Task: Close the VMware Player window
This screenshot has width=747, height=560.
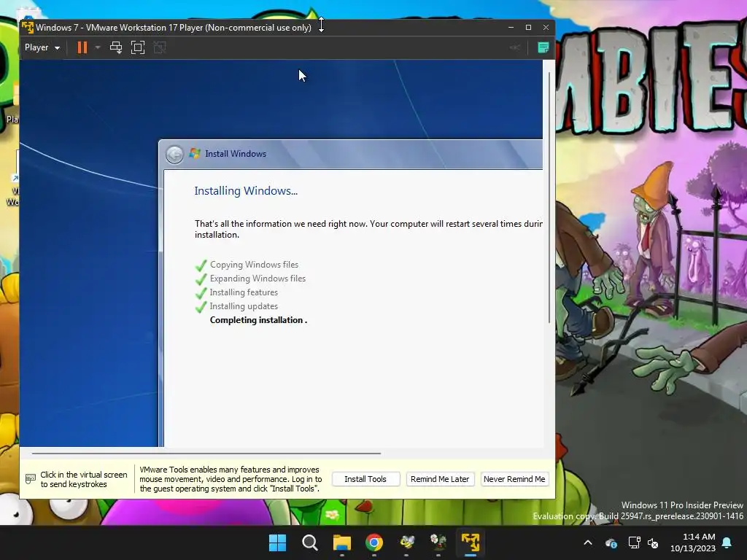Action: pyautogui.click(x=546, y=27)
